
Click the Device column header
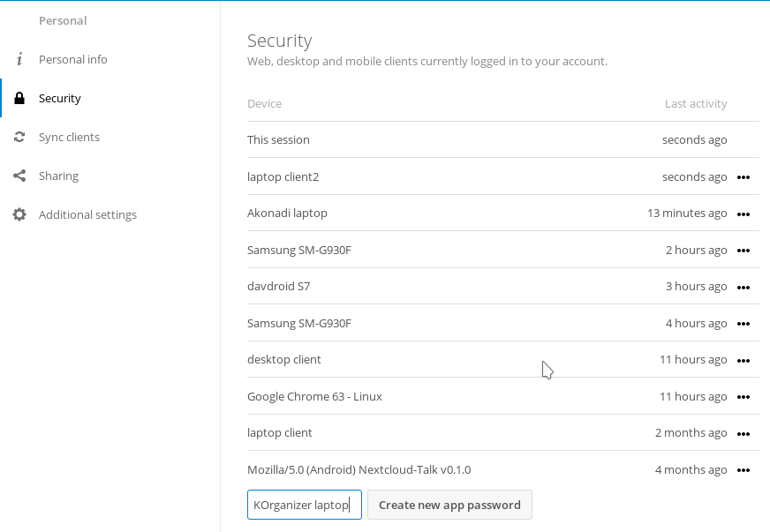264,103
